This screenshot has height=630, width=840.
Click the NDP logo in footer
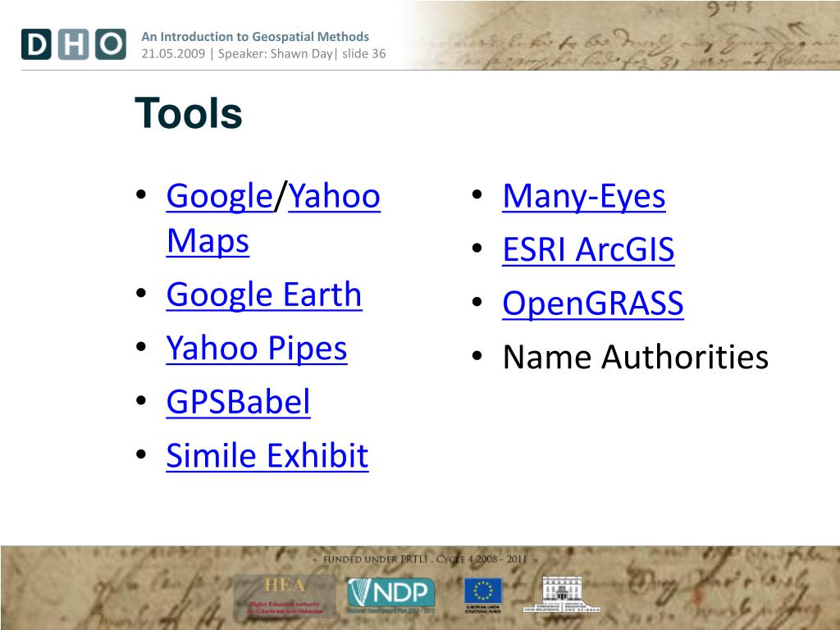pos(391,595)
